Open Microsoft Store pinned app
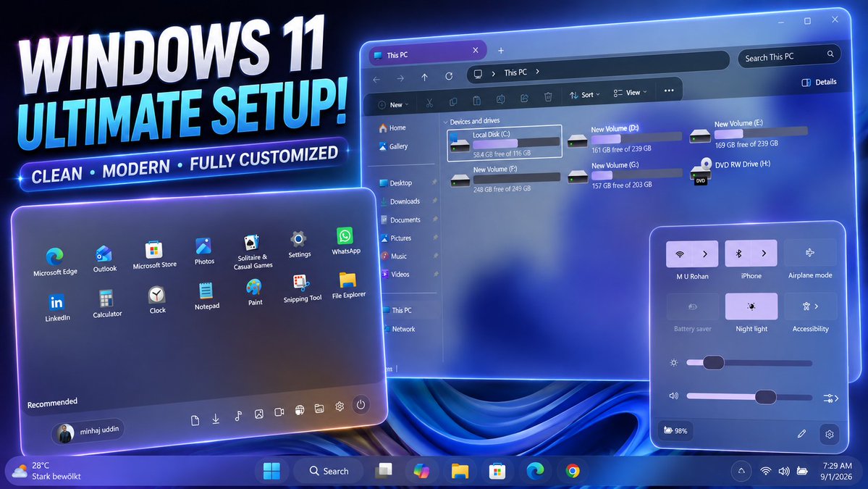The height and width of the screenshot is (489, 868). pyautogui.click(x=154, y=255)
